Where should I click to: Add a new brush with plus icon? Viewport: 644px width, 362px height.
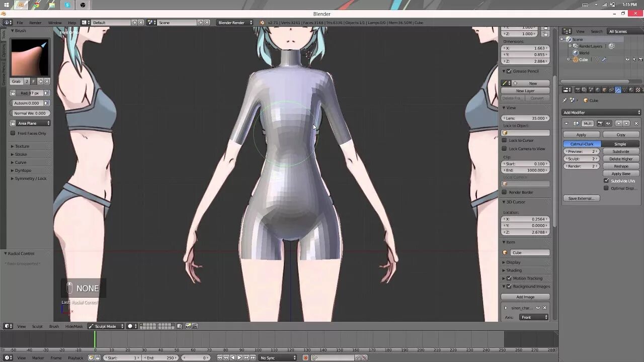click(x=41, y=81)
